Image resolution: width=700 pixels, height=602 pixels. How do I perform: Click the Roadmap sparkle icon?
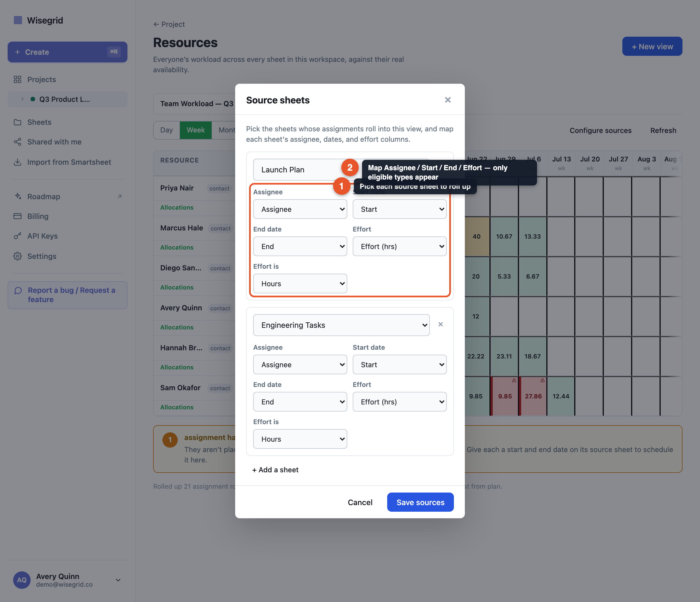tap(17, 196)
